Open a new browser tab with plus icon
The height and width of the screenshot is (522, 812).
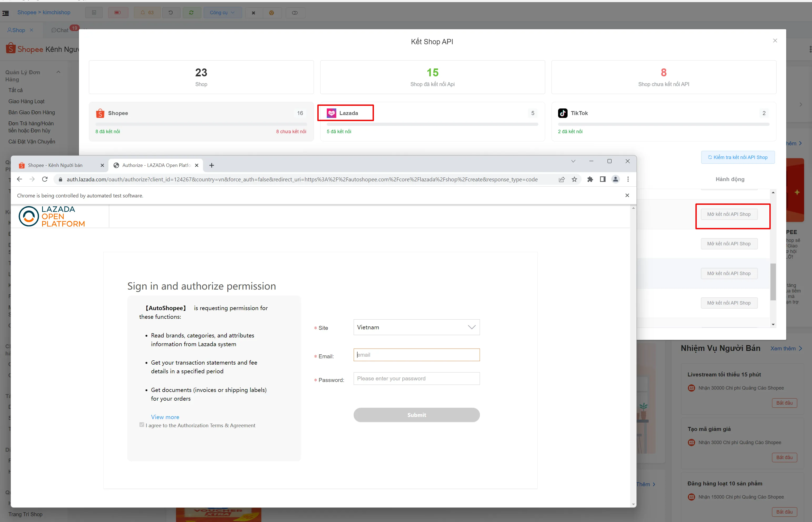212,165
